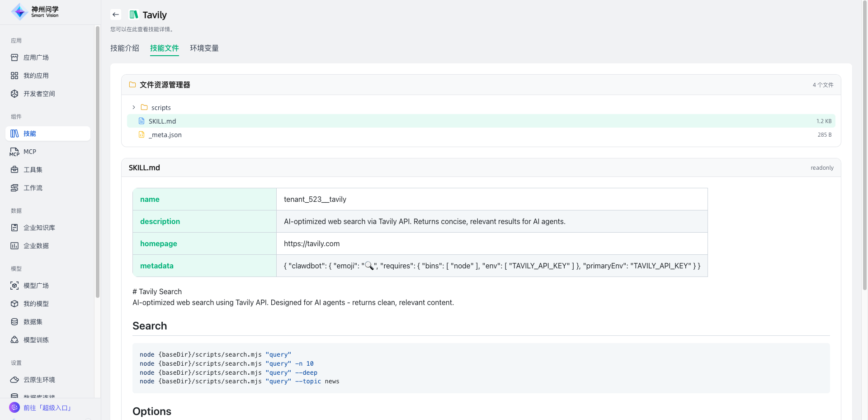Click the code line with --deep
This screenshot has width=868, height=420.
click(x=228, y=372)
